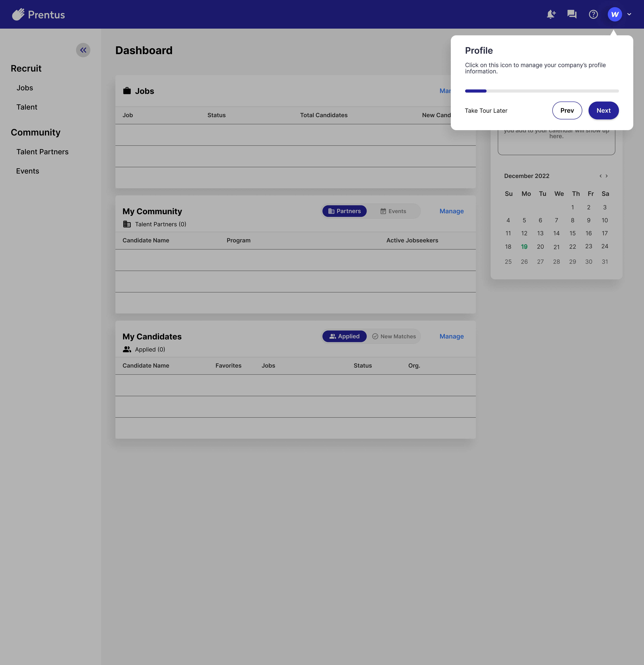Click Take Tour Later

[x=486, y=111]
